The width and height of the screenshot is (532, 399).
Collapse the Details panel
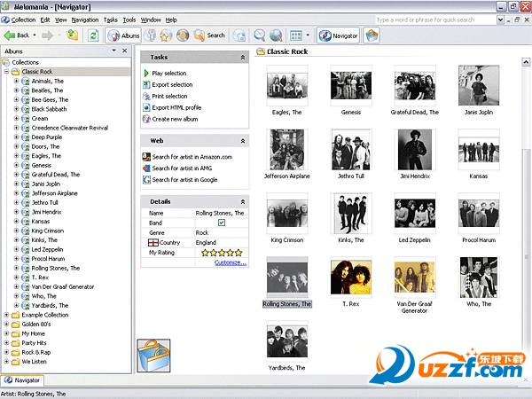click(x=243, y=202)
